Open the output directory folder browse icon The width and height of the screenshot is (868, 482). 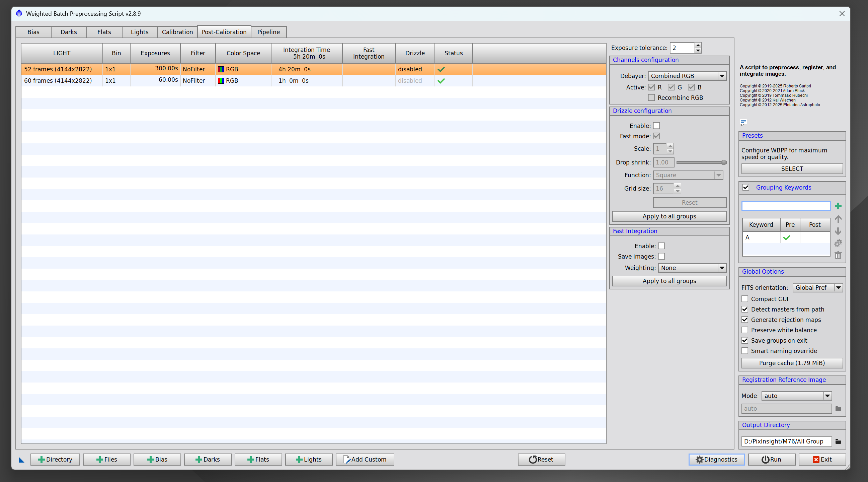coord(838,441)
